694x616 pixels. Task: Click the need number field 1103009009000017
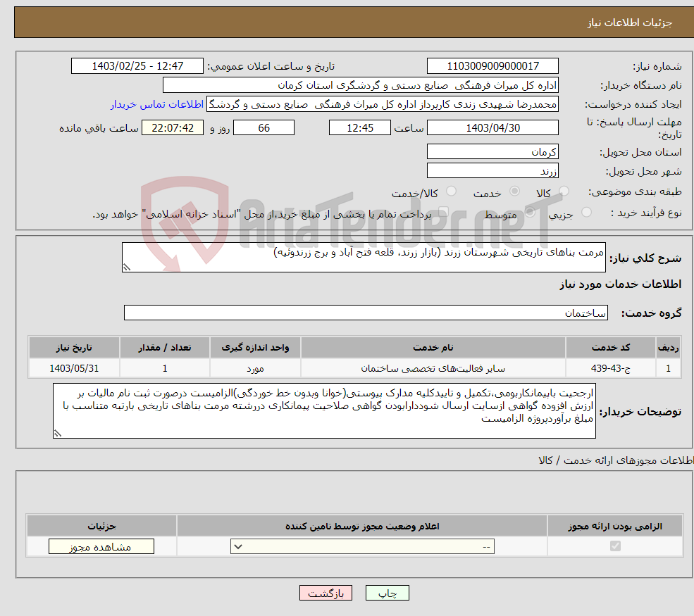492,66
